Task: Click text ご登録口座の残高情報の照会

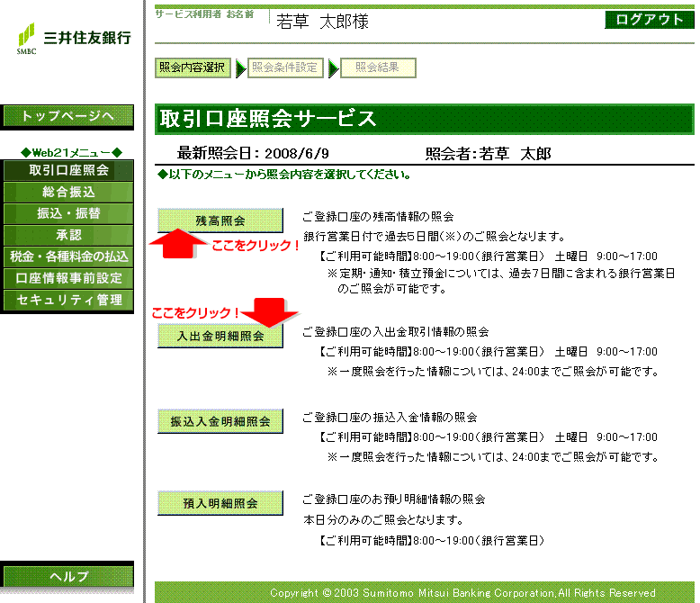Action: point(378,217)
